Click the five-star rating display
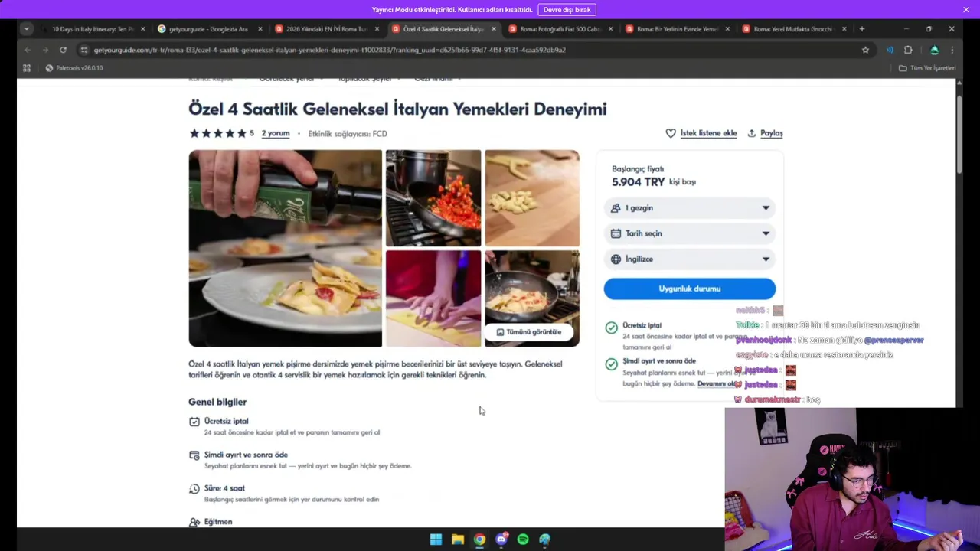This screenshot has height=551, width=980. tap(218, 133)
